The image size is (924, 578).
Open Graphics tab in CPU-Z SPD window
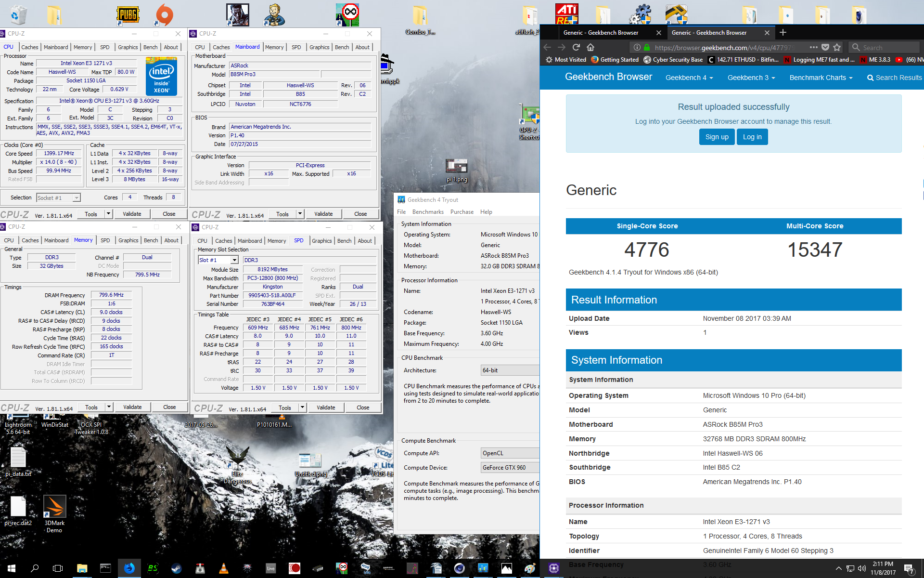click(322, 241)
